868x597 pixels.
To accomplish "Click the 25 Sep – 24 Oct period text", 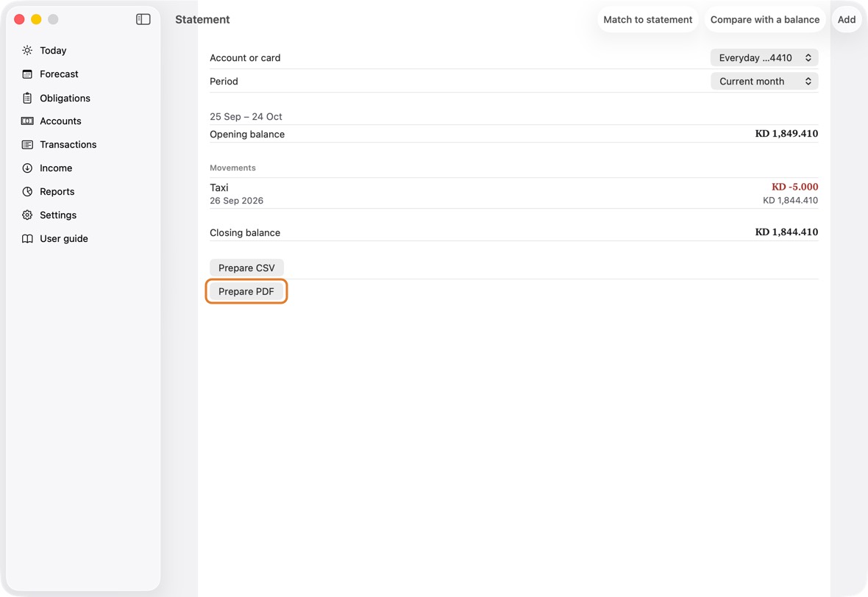I will (x=246, y=117).
